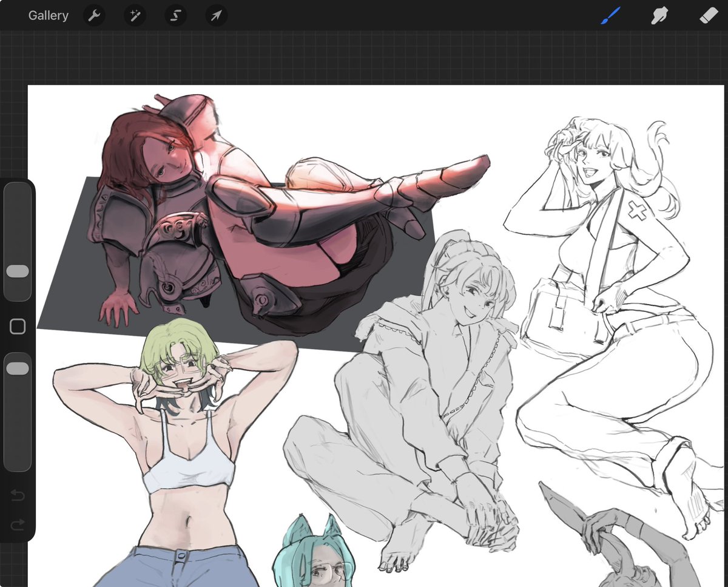Viewport: 728px width, 587px height.
Task: Click the brush size slider handle
Action: coord(18,271)
